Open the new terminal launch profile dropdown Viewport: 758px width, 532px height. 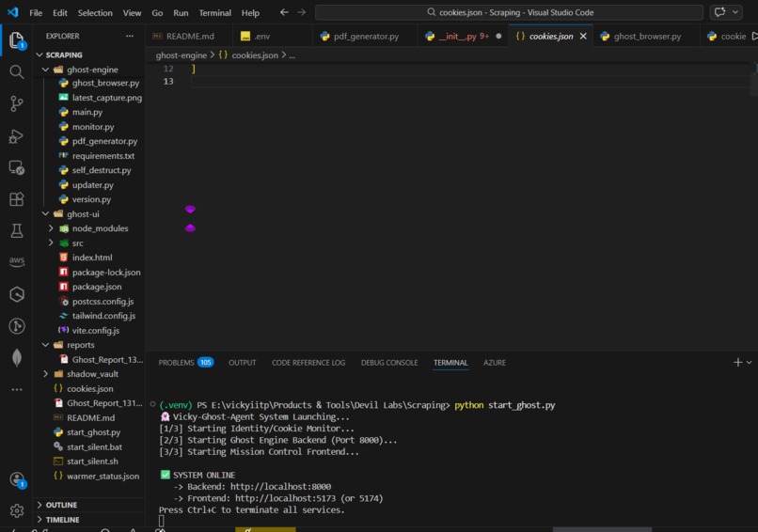click(x=749, y=362)
